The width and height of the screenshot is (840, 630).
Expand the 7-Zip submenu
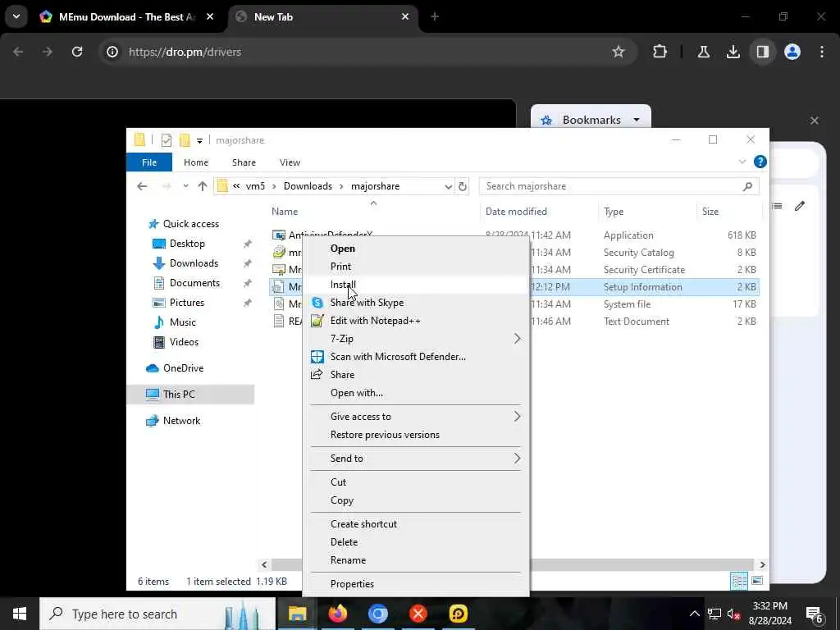tap(416, 339)
